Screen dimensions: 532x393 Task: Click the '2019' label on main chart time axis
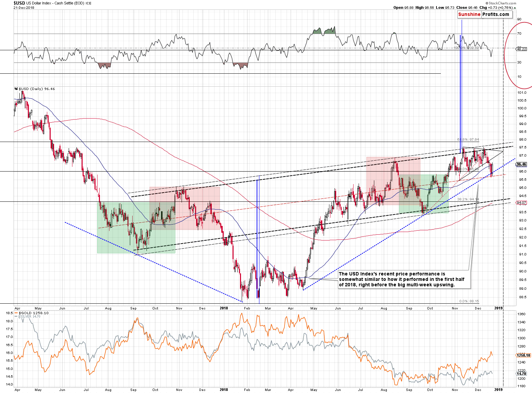click(498, 308)
